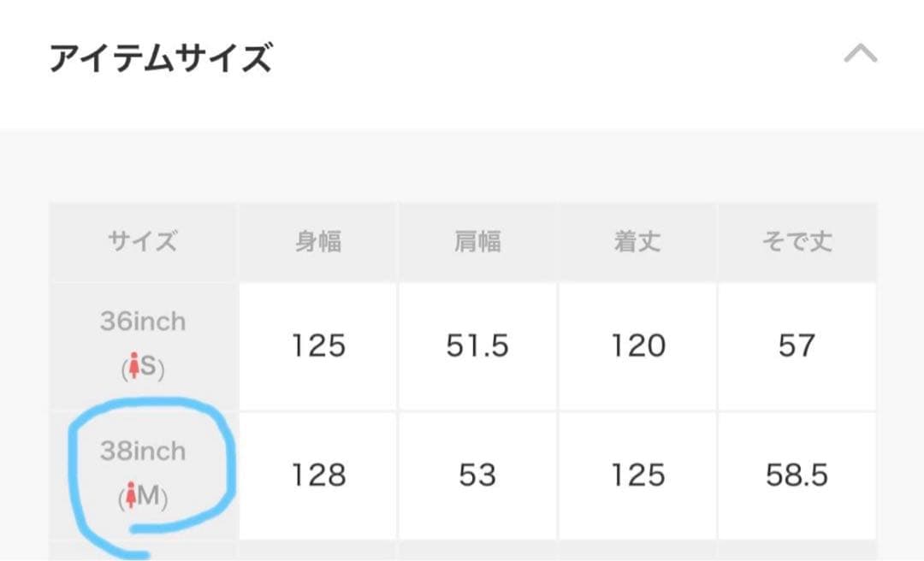
Task: Click the 38inch size label
Action: point(141,452)
